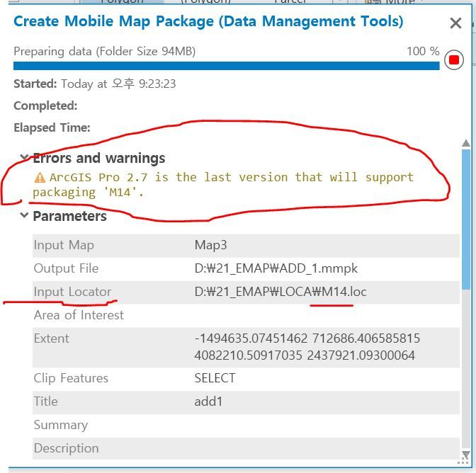Click the Output File parameter label
Image resolution: width=476 pixels, height=473 pixels.
pyautogui.click(x=66, y=268)
